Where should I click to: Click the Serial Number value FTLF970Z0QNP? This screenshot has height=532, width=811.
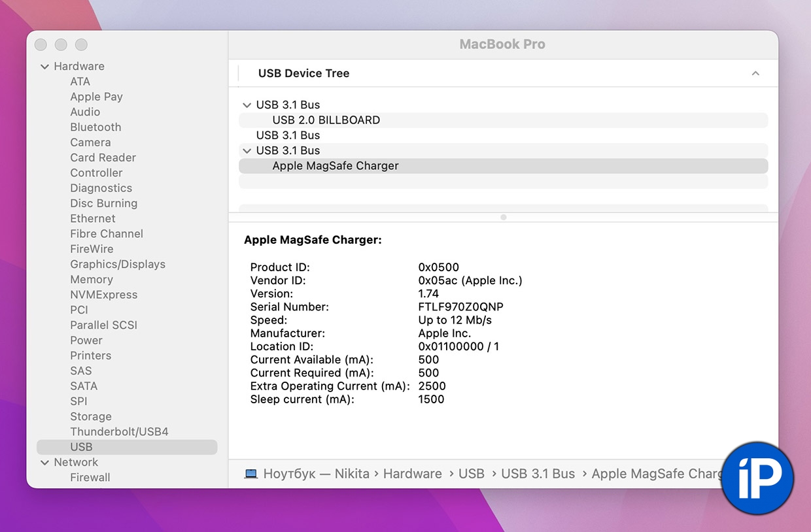pyautogui.click(x=460, y=307)
